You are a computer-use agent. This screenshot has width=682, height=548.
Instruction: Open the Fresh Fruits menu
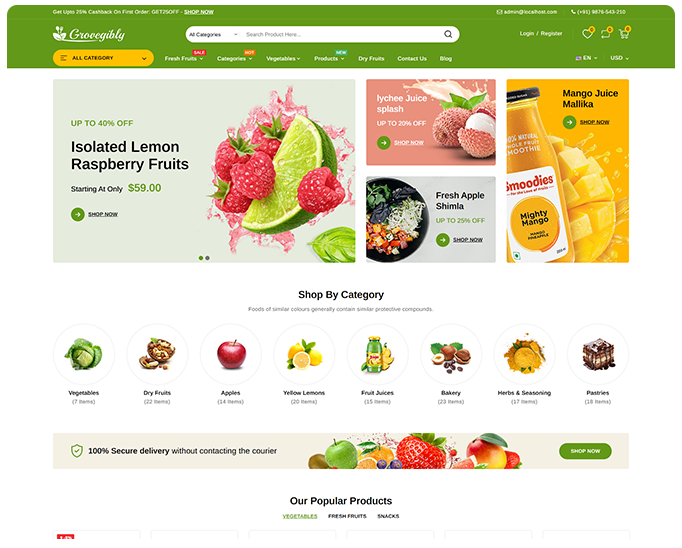(184, 58)
